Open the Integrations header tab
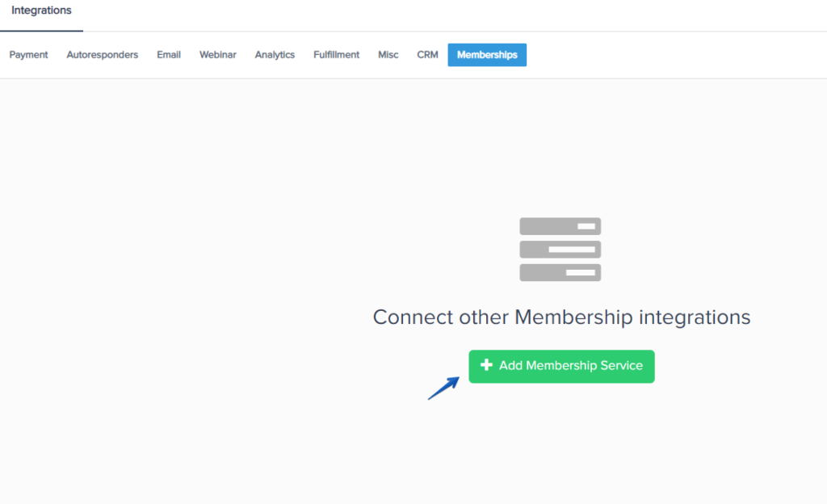Viewport: 827px width, 504px height. [41, 10]
